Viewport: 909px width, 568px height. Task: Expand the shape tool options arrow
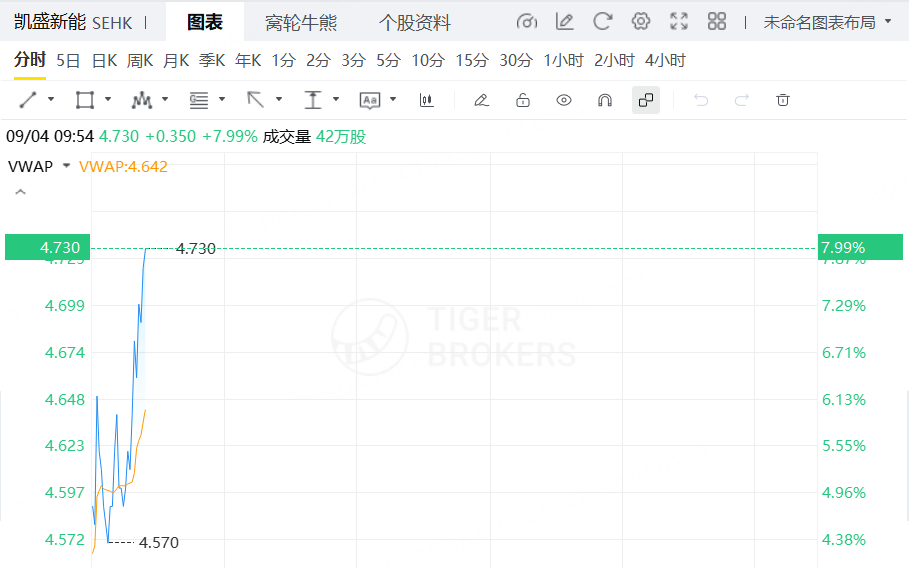pyautogui.click(x=108, y=100)
